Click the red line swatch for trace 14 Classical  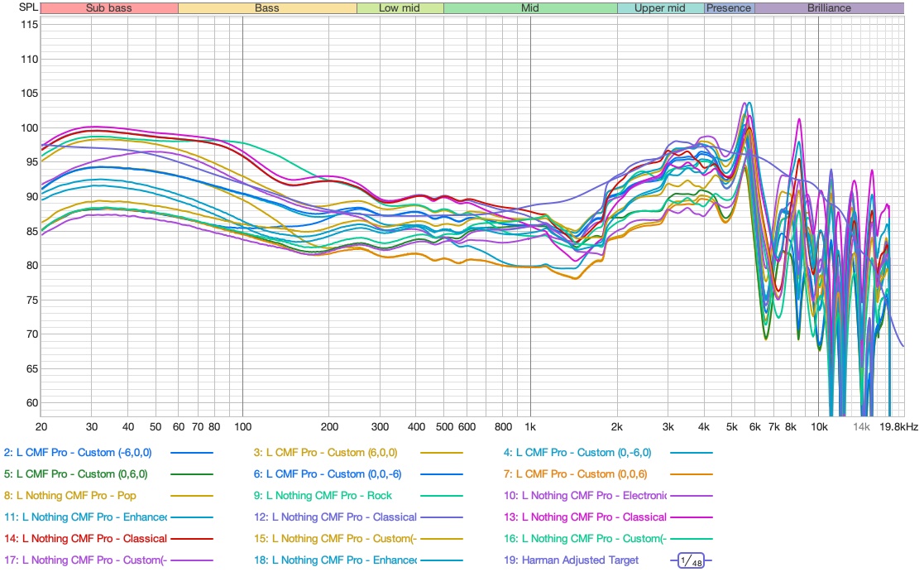pyautogui.click(x=192, y=539)
